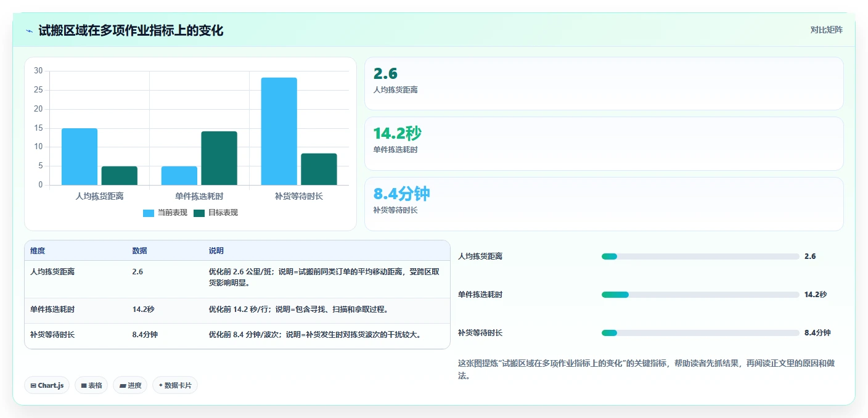Toggle the 当前表现 legend swatch
The height and width of the screenshot is (418, 868).
pyautogui.click(x=149, y=213)
